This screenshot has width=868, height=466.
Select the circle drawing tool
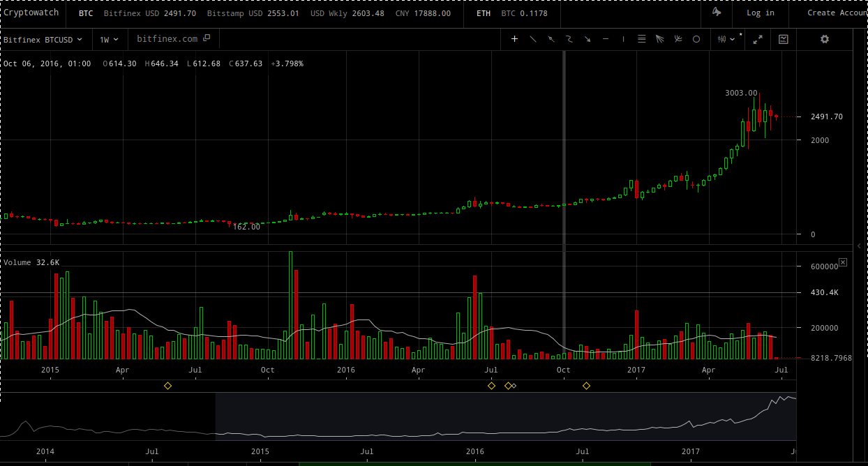(696, 39)
